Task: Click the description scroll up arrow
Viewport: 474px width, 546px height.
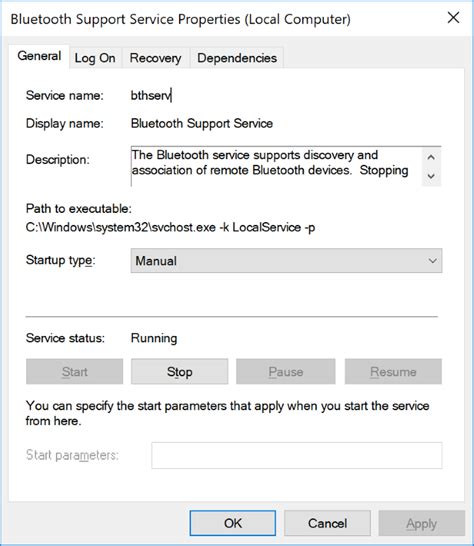Action: (431, 157)
